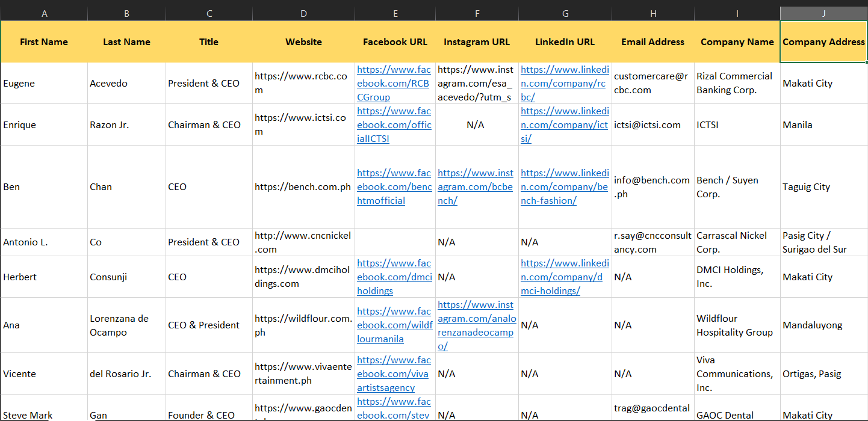Click the Taguig City address cell
The image size is (868, 421).
click(x=823, y=187)
